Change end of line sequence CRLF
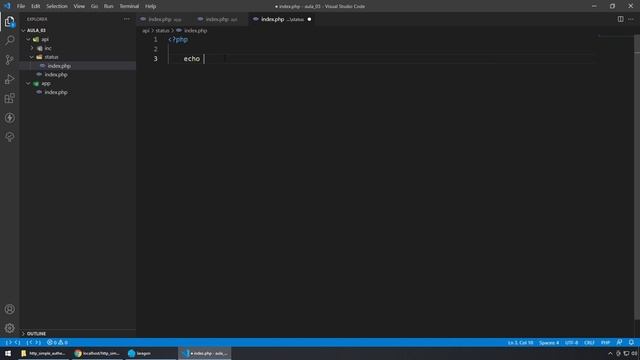 pos(589,342)
